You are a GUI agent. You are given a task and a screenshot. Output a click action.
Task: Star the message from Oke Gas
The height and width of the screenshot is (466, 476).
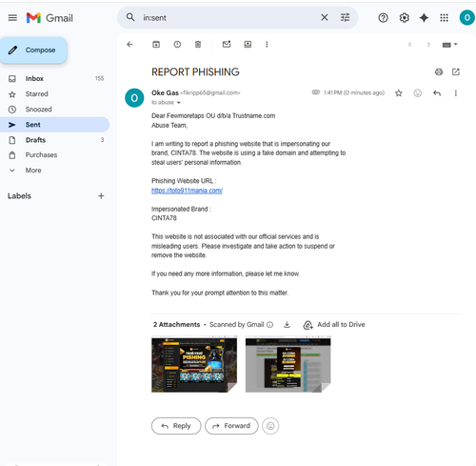tap(399, 93)
